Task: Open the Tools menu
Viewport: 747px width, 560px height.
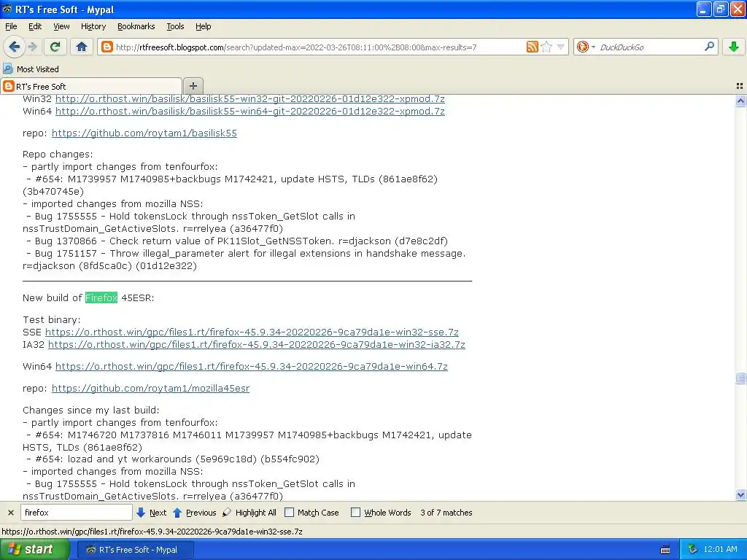Action: 175,26
